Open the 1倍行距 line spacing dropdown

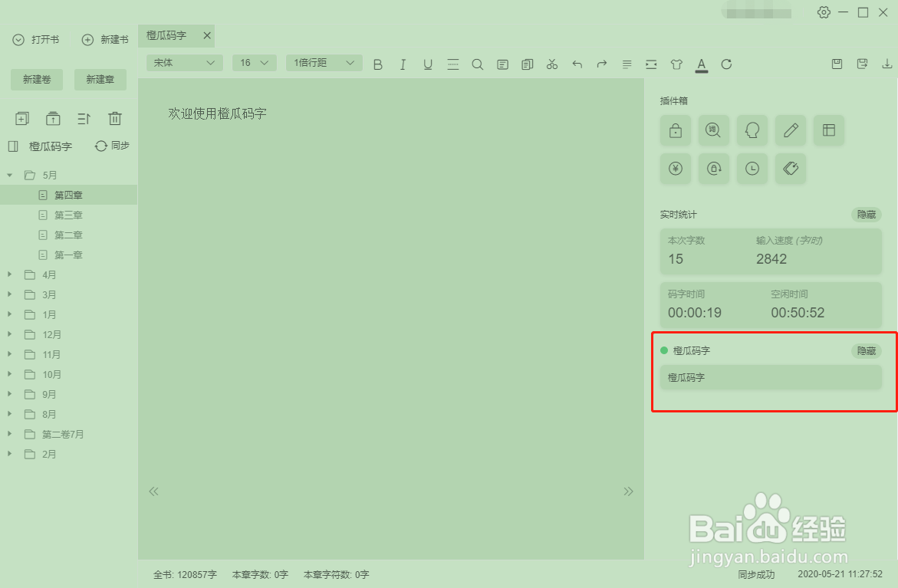click(324, 62)
